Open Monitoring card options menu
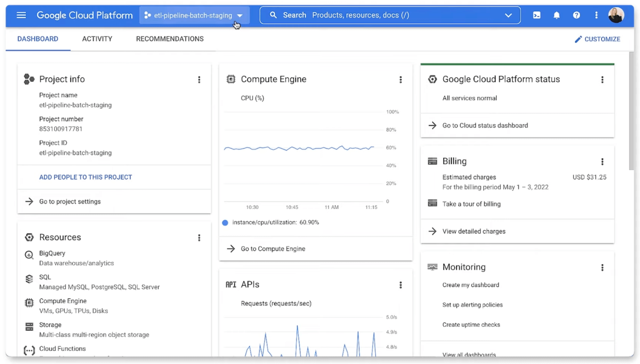 coord(602,267)
